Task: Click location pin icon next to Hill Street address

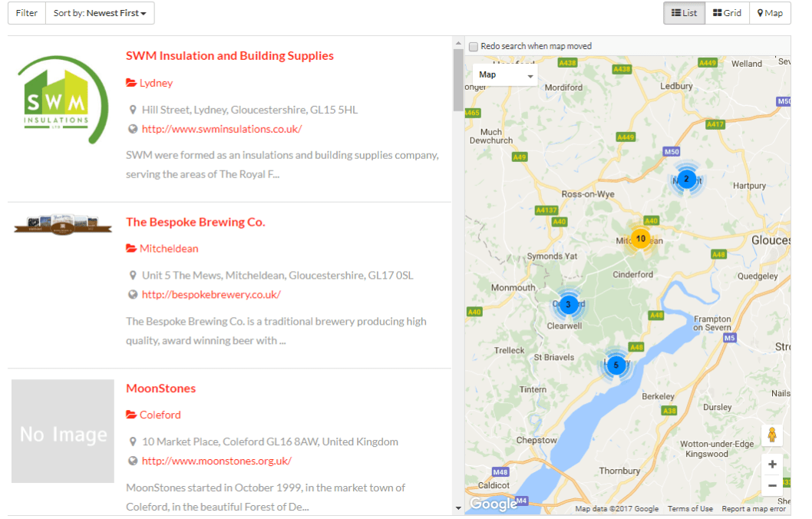Action: pyautogui.click(x=133, y=110)
